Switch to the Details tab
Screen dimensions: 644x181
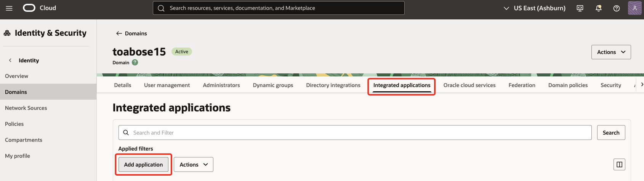(x=123, y=85)
